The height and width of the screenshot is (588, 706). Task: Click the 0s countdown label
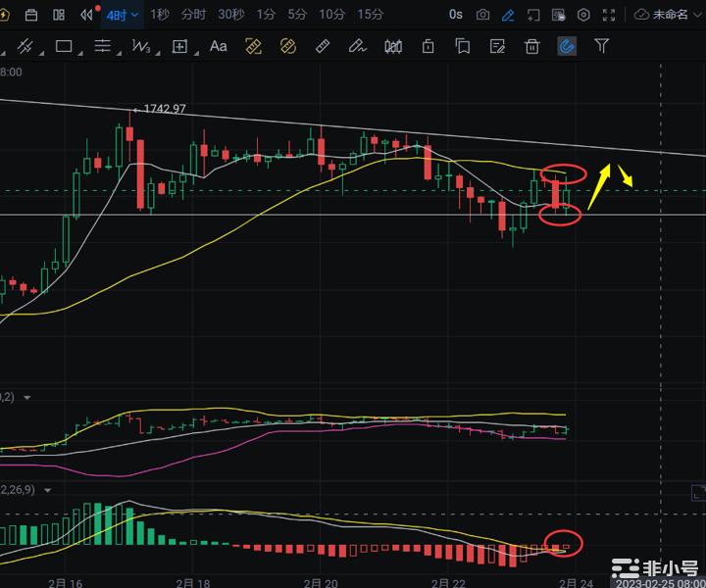click(x=456, y=15)
